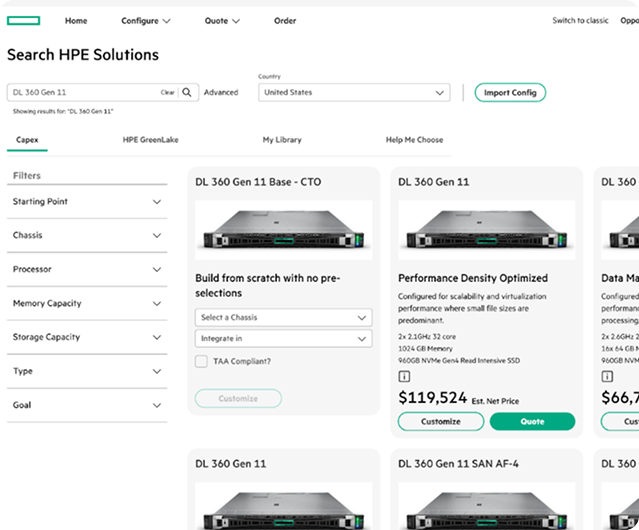Image resolution: width=639 pixels, height=530 pixels.
Task: Open the Country dropdown
Action: point(354,92)
